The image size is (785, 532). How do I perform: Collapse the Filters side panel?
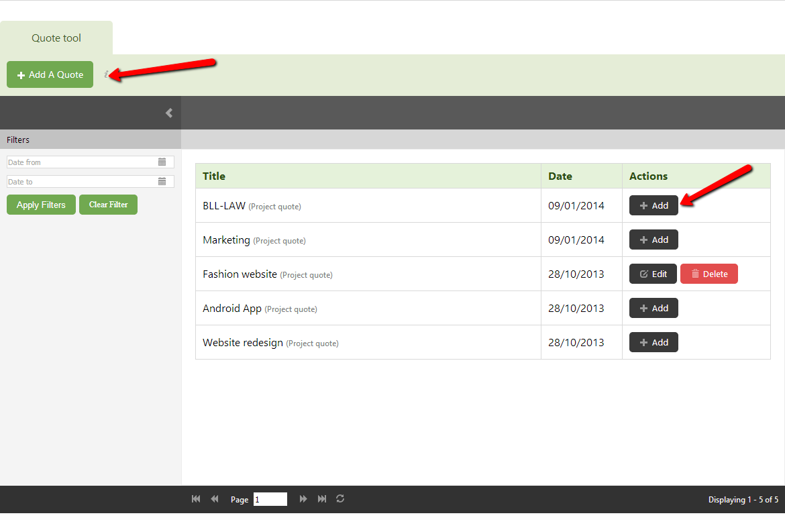coord(169,113)
